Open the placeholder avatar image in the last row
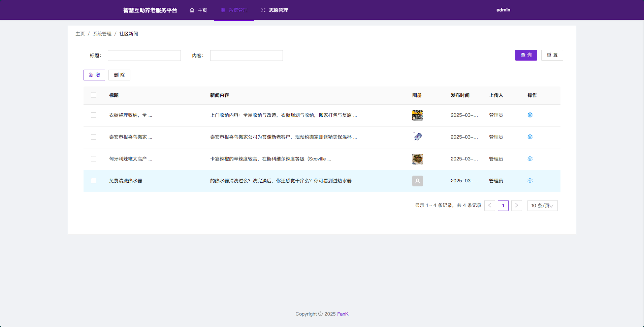This screenshot has width=644, height=327. coord(417,181)
